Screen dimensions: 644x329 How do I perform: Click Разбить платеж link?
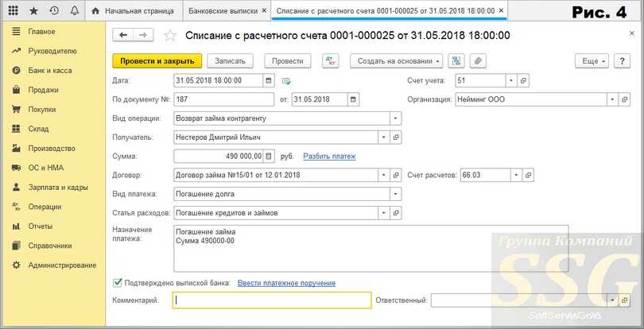click(x=329, y=156)
